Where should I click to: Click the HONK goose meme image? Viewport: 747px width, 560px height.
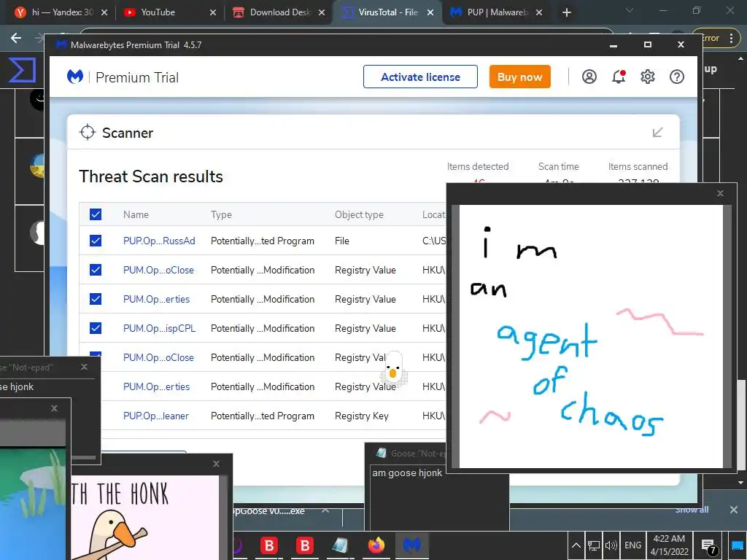click(x=145, y=518)
